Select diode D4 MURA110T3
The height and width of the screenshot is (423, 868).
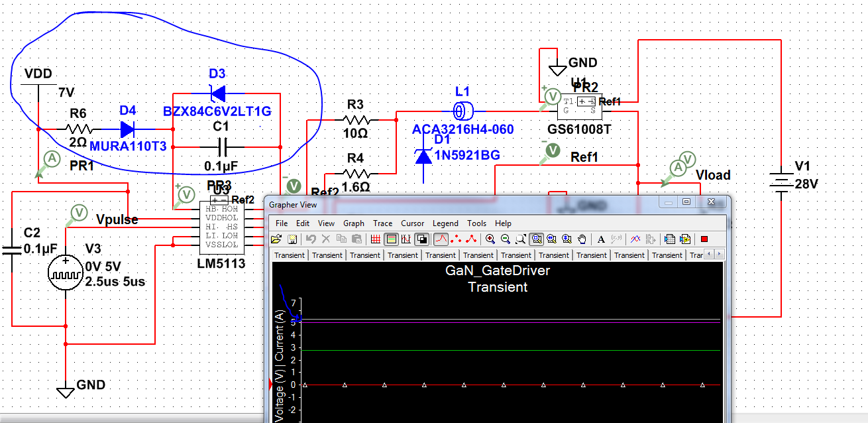point(128,129)
